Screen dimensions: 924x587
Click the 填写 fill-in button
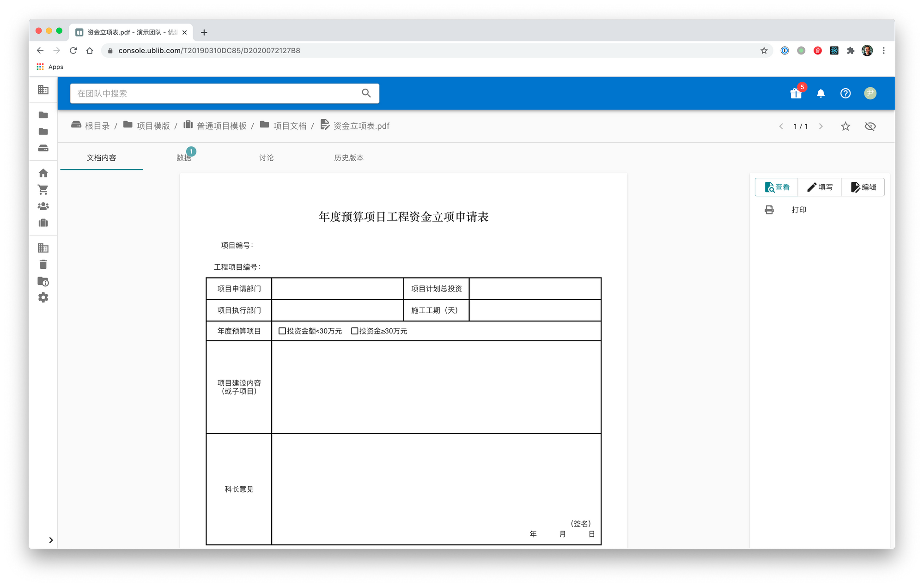tap(820, 187)
